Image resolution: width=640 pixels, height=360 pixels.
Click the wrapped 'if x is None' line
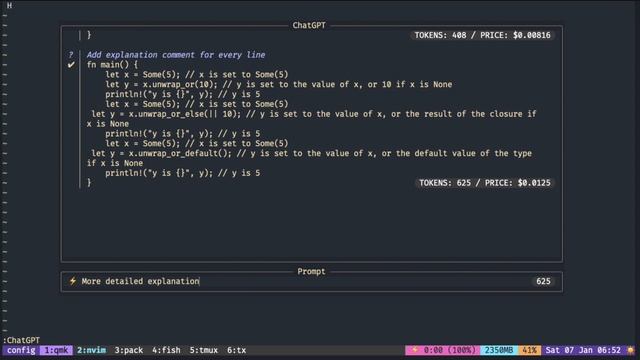coord(115,163)
